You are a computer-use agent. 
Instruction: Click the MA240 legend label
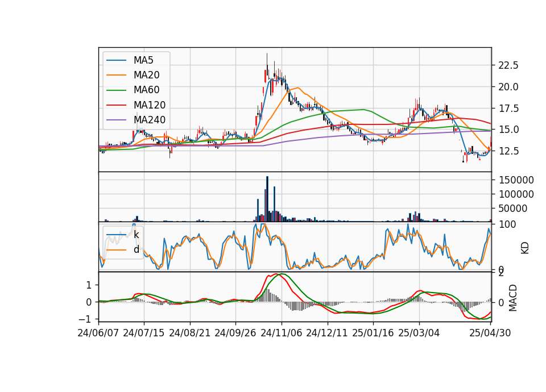click(x=150, y=120)
